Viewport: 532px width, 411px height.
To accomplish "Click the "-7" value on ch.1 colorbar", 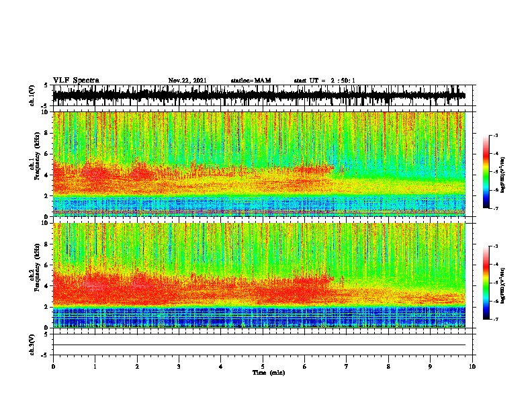I will [495, 208].
